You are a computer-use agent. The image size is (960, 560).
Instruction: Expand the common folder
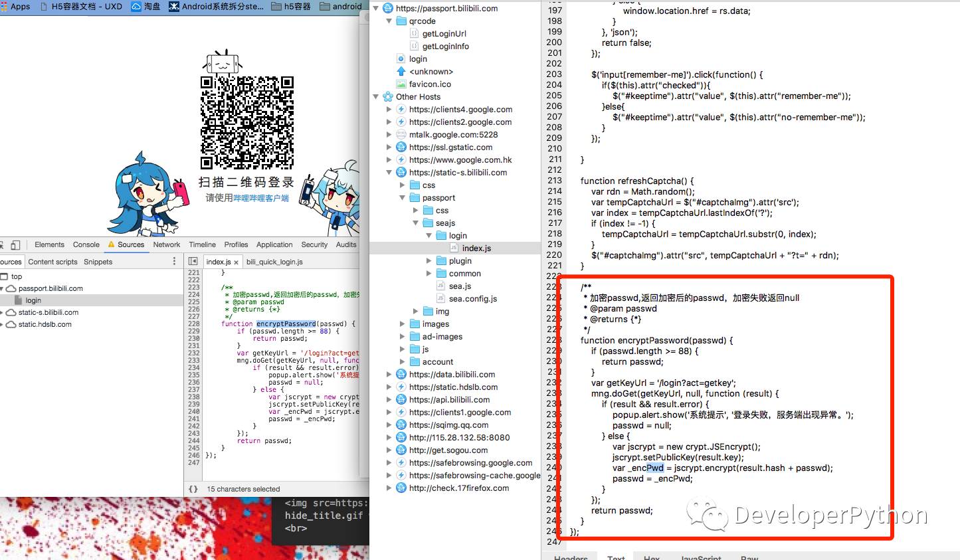click(429, 274)
